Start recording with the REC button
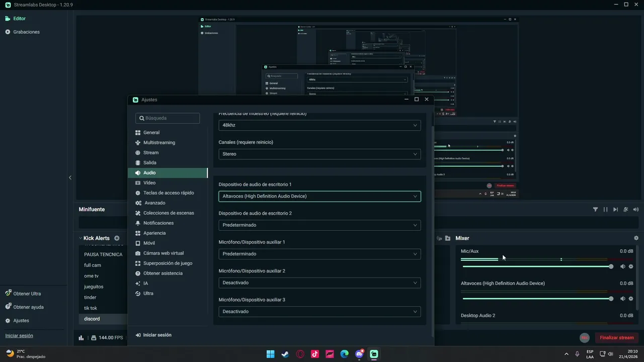Viewport: 644px width, 362px height. pyautogui.click(x=584, y=338)
